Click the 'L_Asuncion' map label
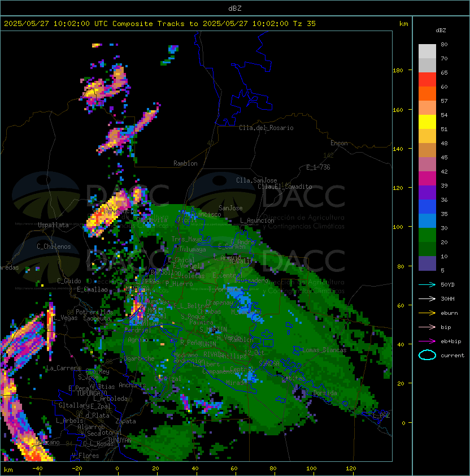Viewport: 470px width, 476px height. pyautogui.click(x=257, y=220)
